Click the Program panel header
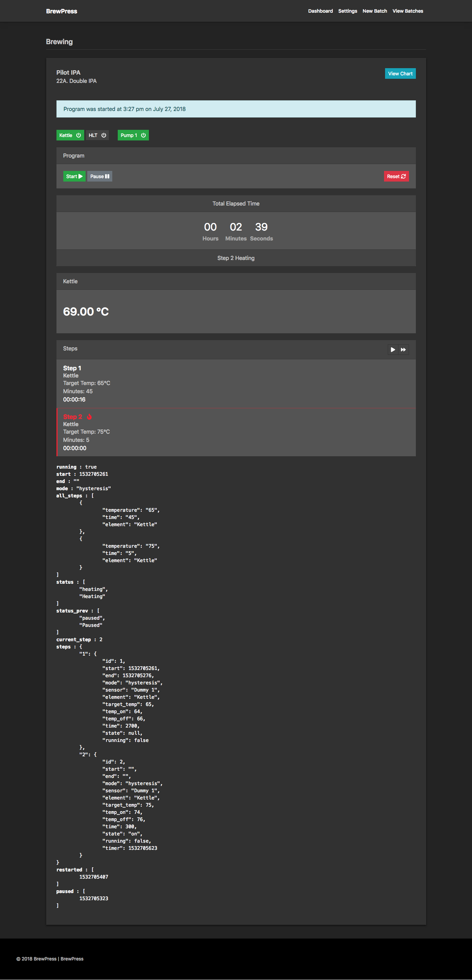This screenshot has height=980, width=472. click(x=236, y=156)
